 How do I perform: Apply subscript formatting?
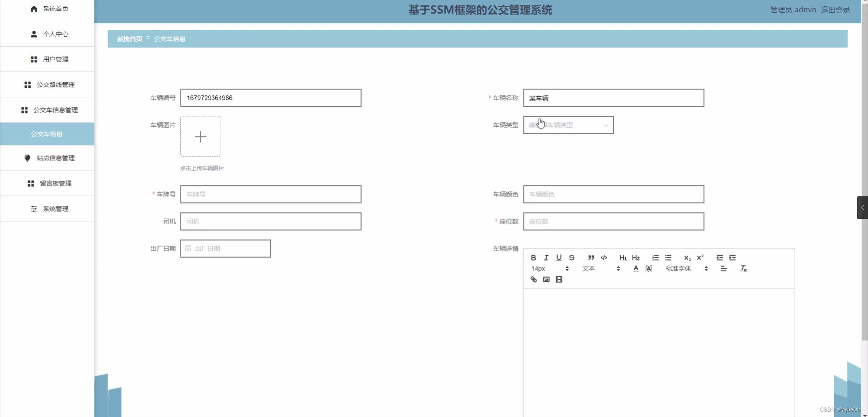click(x=687, y=258)
